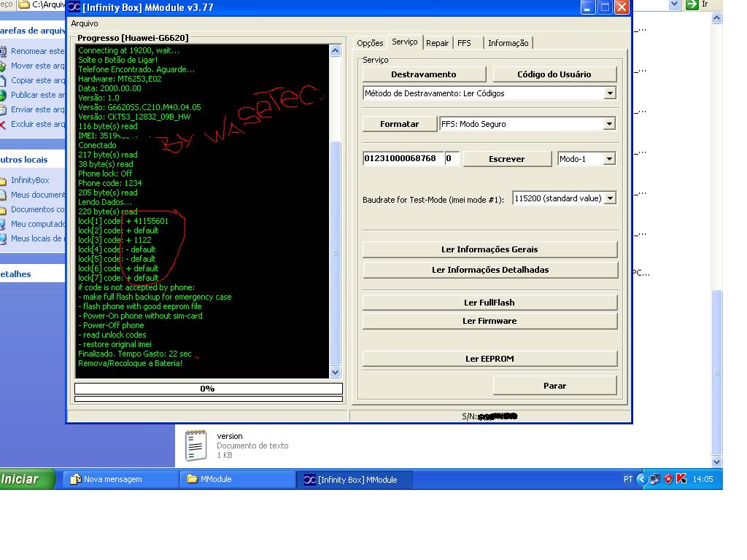The width and height of the screenshot is (747, 560).
Task: Click the Ler FullFlash button
Action: tap(489, 303)
